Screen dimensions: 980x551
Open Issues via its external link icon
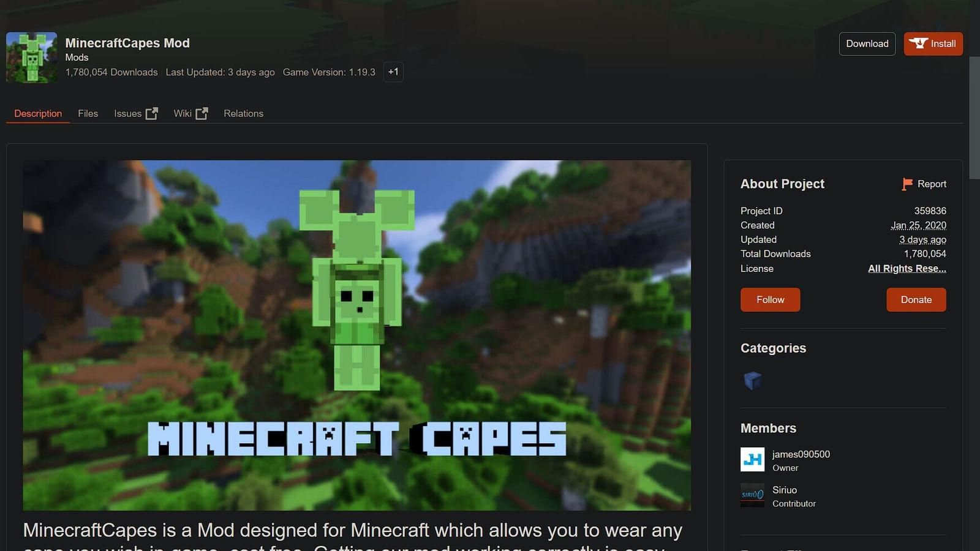151,113
